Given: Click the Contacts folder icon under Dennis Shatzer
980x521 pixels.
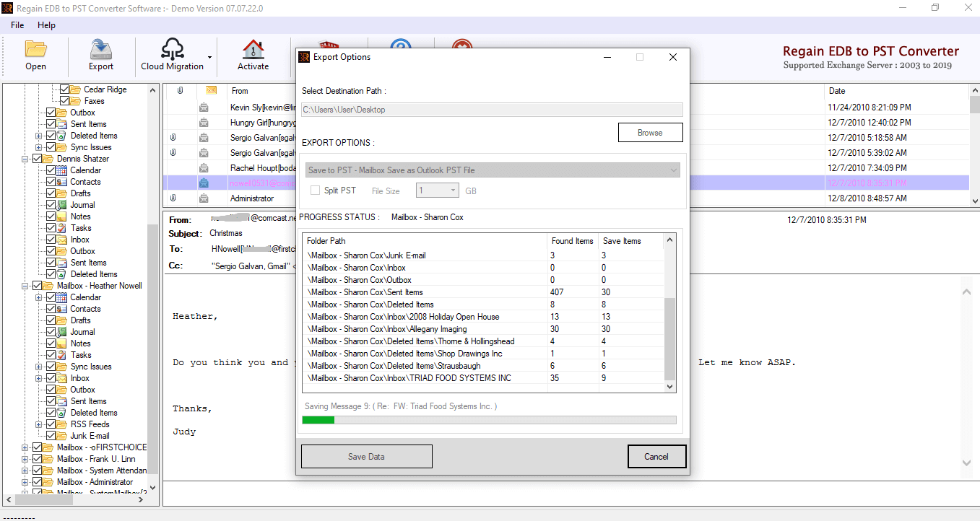Looking at the screenshot, I should pos(62,182).
